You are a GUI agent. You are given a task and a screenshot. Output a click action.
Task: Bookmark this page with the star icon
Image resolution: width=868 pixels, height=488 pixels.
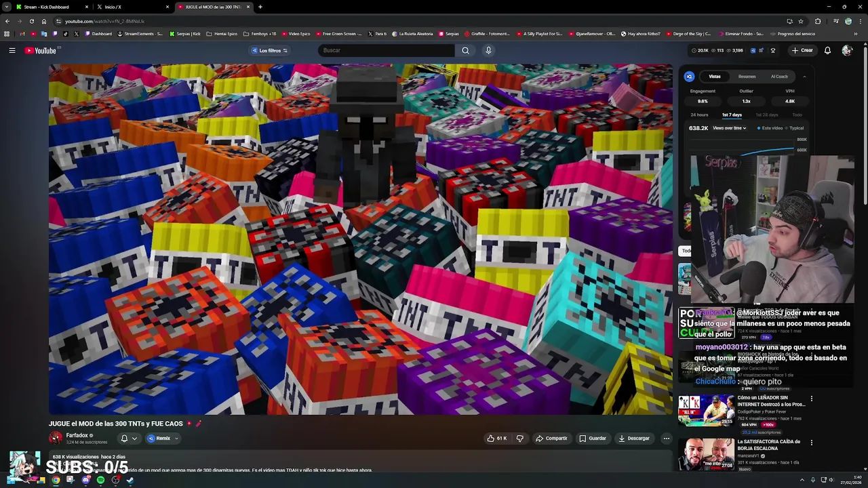pyautogui.click(x=801, y=21)
